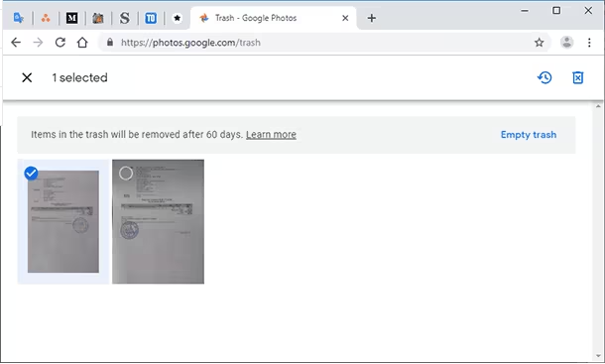Click the second document thumbnail image
Image resolution: width=605 pixels, height=364 pixels.
click(159, 221)
